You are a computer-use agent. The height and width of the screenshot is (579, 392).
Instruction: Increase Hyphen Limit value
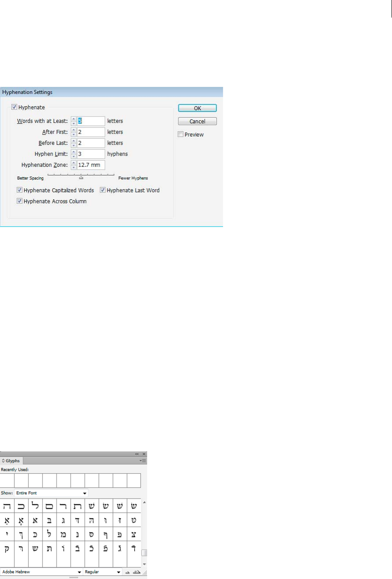point(74,152)
